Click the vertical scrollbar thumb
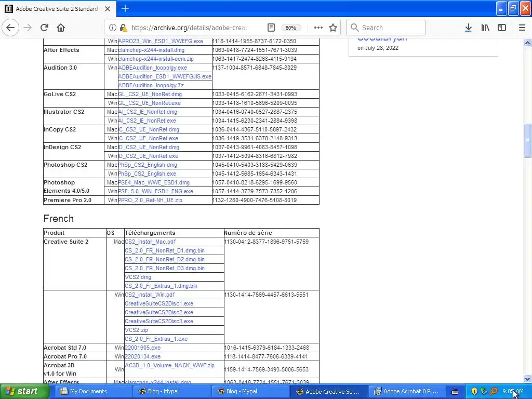 tap(527, 140)
